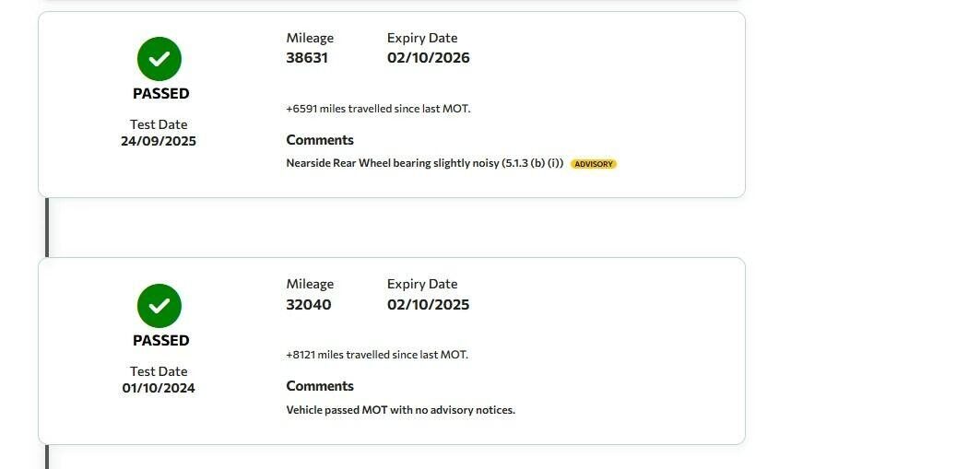
Task: Select expiry date 02/10/2025
Action: pyautogui.click(x=428, y=305)
